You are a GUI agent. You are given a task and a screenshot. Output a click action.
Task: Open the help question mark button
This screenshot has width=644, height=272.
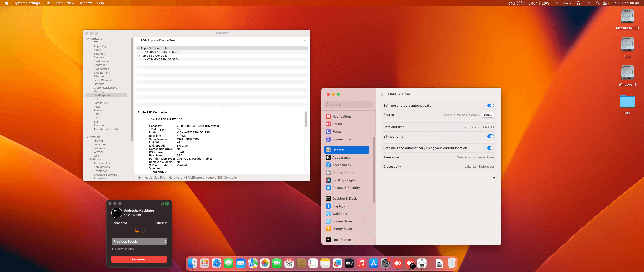494,179
